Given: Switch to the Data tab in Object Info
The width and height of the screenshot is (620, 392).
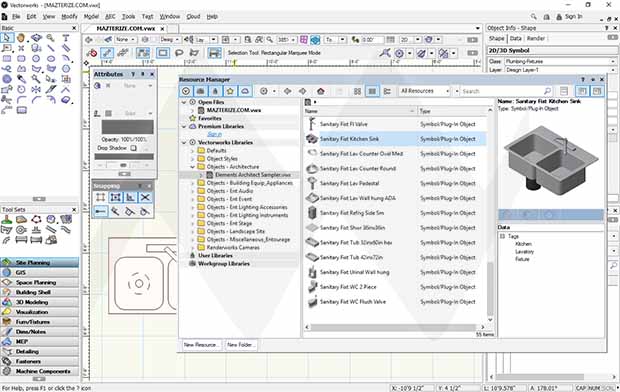Looking at the screenshot, I should pos(516,38).
